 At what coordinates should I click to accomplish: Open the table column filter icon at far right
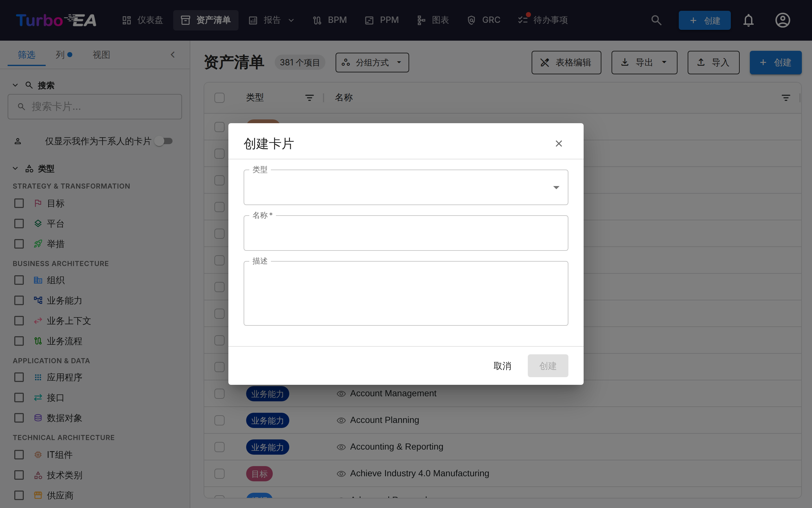(x=786, y=98)
